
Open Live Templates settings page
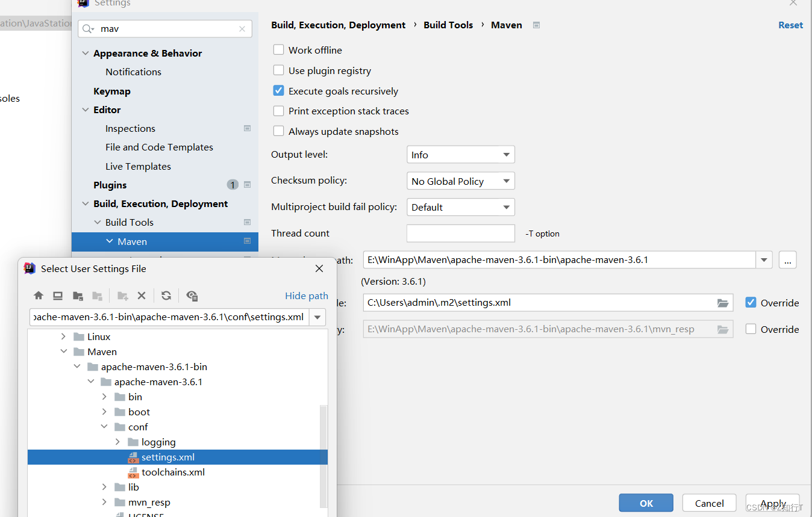138,166
